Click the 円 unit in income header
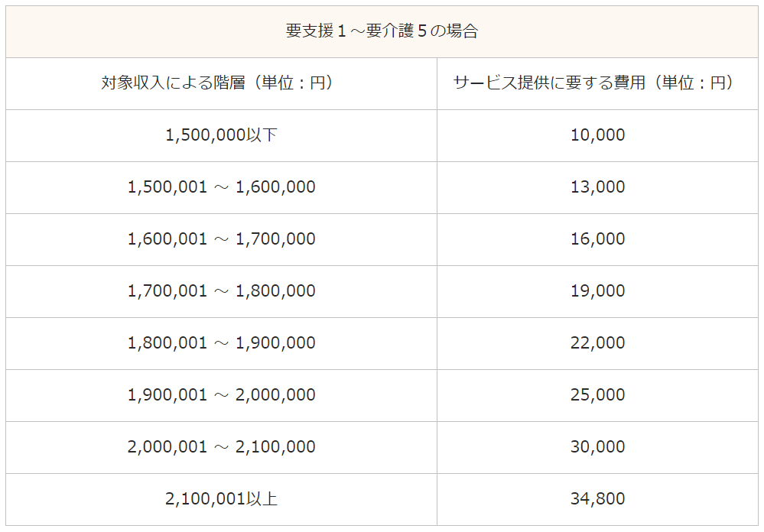The height and width of the screenshot is (532, 764). click(317, 83)
